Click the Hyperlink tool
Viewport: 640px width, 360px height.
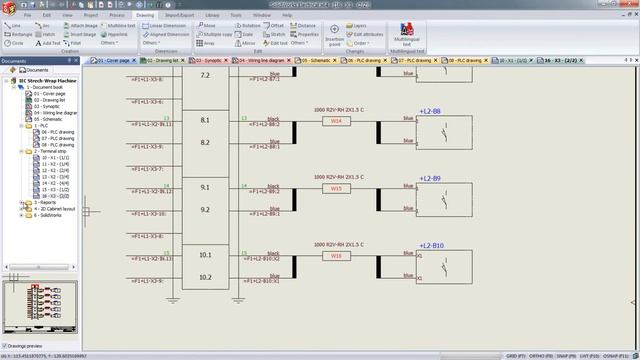(x=114, y=34)
